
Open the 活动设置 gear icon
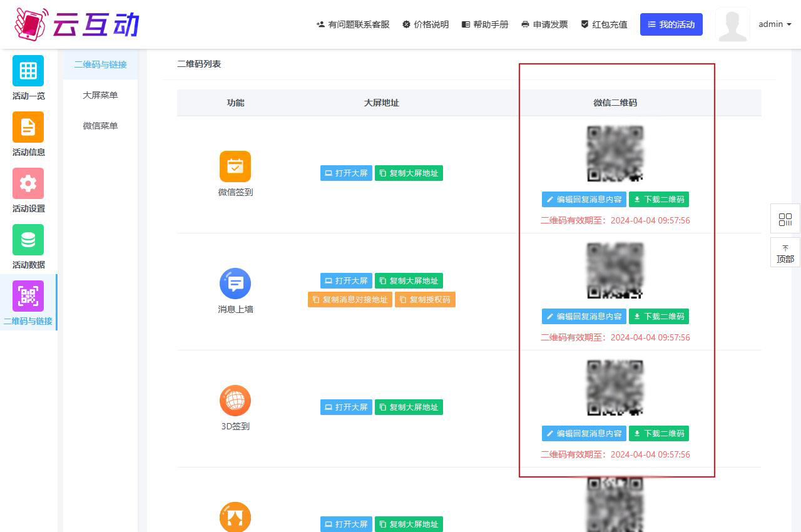[x=28, y=183]
